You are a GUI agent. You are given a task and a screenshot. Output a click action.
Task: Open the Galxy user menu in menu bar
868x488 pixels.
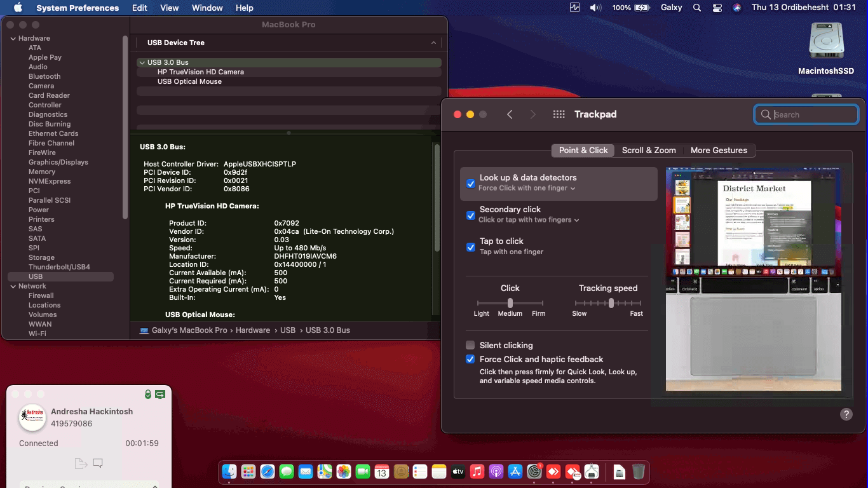point(671,8)
